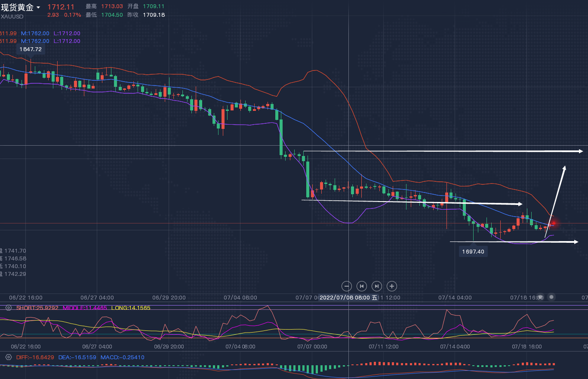Click the yellow LONG:14.1565 legend label
Viewport: 588px width, 379px height.
tap(131, 308)
